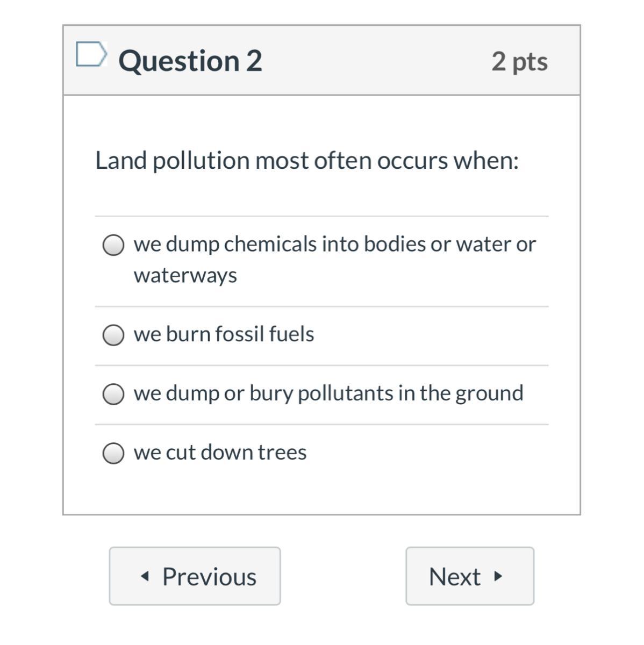Select the radio button for dumping chemicals into waterways
This screenshot has width=644, height=645.
click(113, 245)
